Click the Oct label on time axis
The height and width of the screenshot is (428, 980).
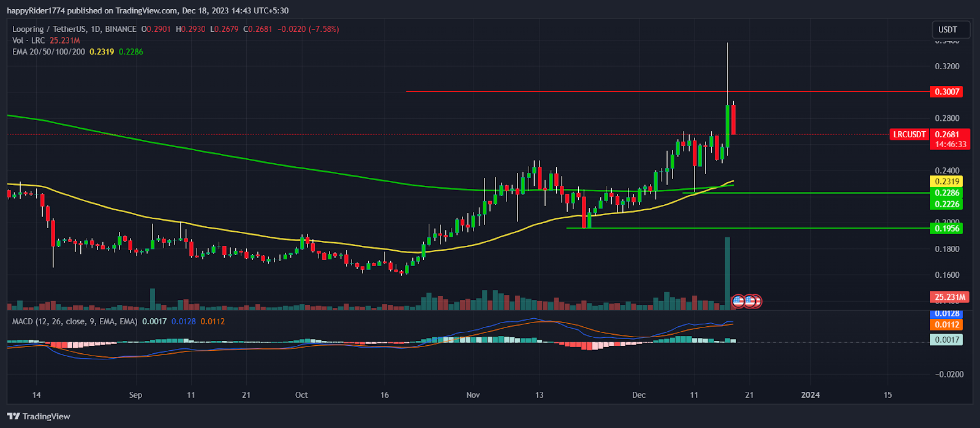(x=301, y=395)
